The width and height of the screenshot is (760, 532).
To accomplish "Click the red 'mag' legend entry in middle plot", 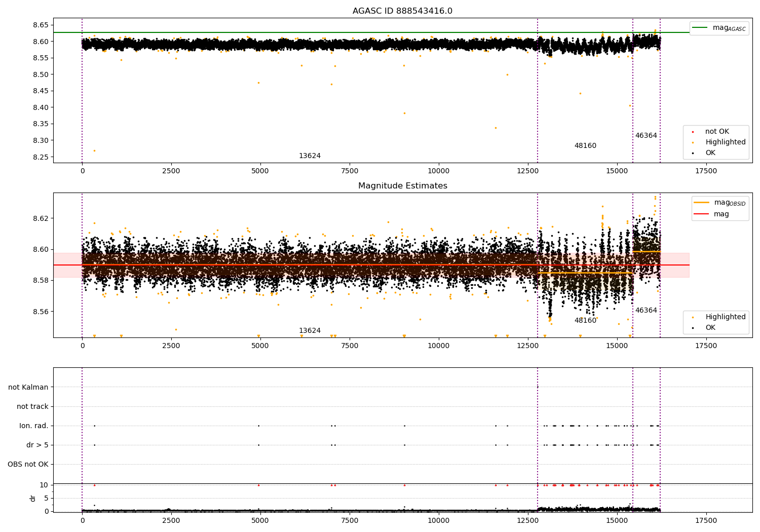I will point(721,214).
